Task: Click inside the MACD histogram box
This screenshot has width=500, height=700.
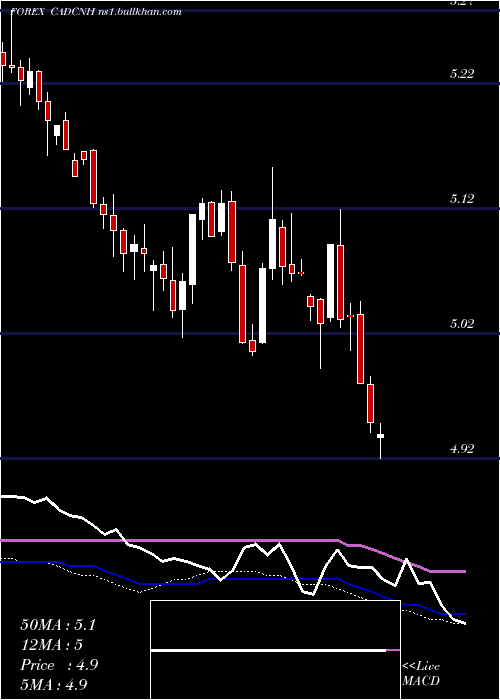Action: point(275,650)
